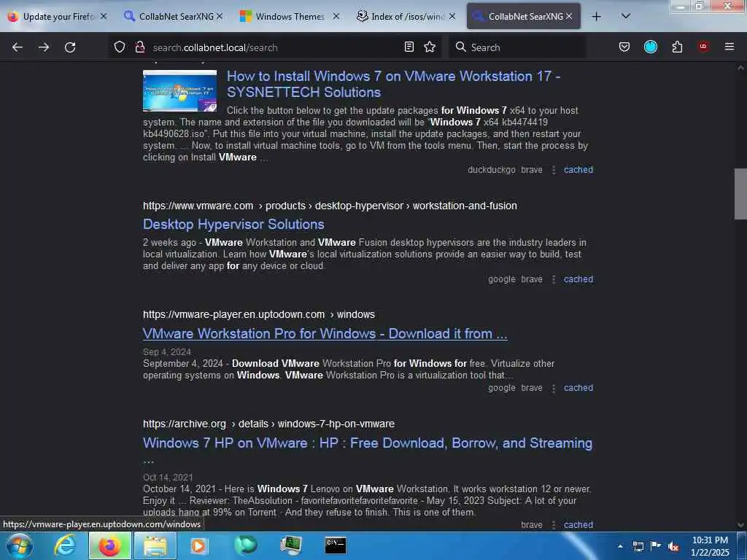The width and height of the screenshot is (747, 560).
Task: Show hidden system tray icons
Action: (x=620, y=546)
